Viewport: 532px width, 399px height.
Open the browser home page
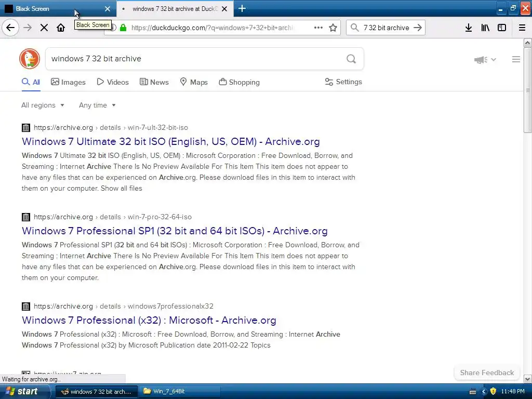61,28
